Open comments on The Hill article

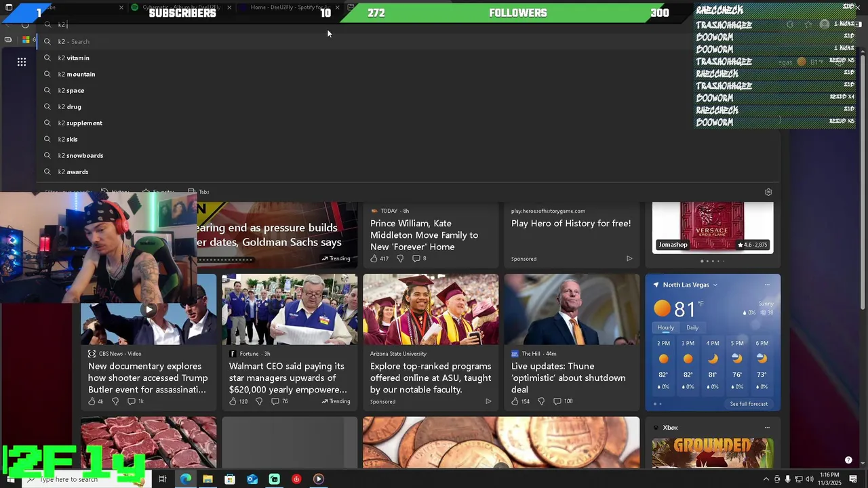tap(563, 401)
